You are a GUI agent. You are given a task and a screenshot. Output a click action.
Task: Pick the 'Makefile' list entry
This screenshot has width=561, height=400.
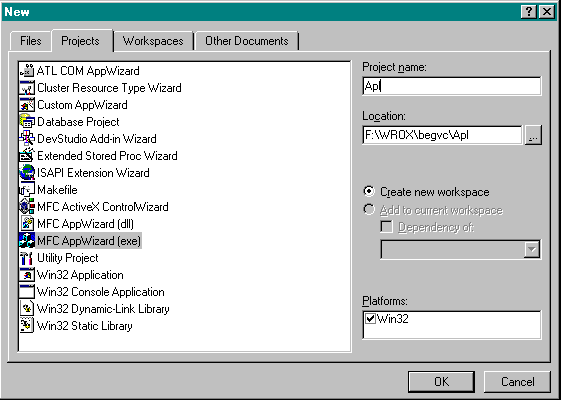click(57, 190)
